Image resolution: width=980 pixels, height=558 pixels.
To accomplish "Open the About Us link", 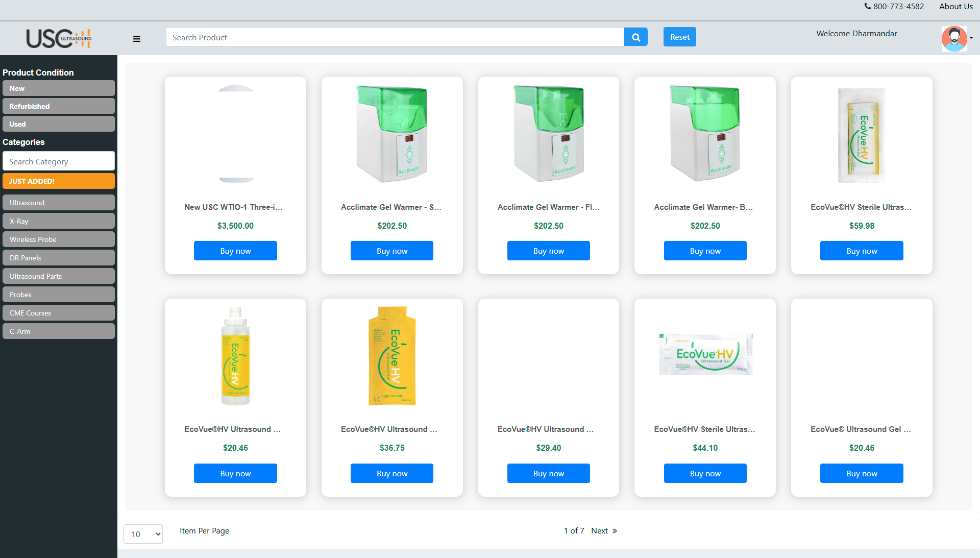I will click(956, 7).
